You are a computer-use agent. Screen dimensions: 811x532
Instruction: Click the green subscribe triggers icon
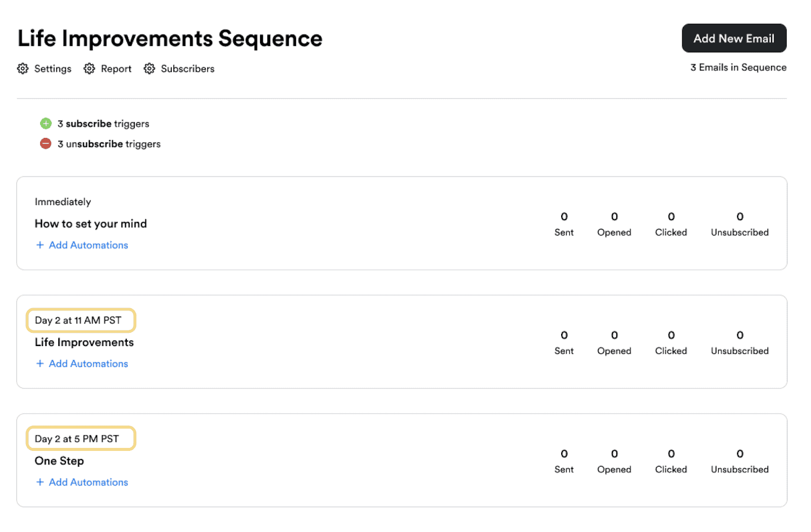[46, 123]
